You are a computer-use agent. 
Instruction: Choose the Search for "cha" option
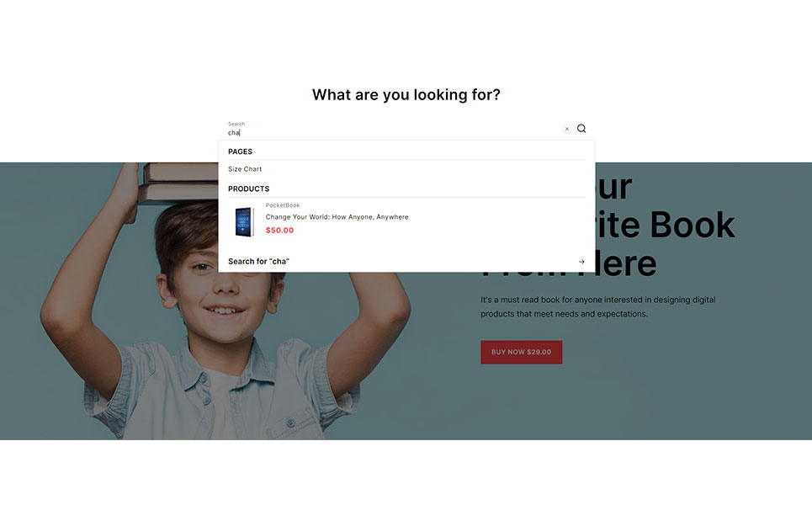[x=406, y=262]
